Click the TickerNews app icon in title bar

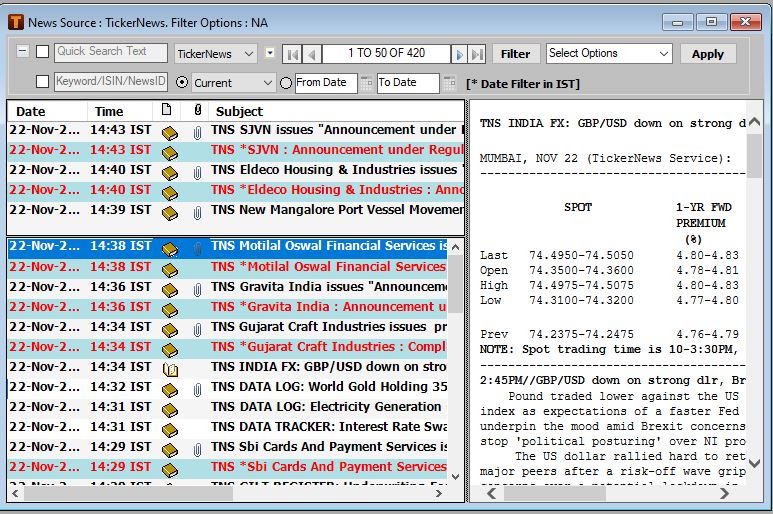16,22
